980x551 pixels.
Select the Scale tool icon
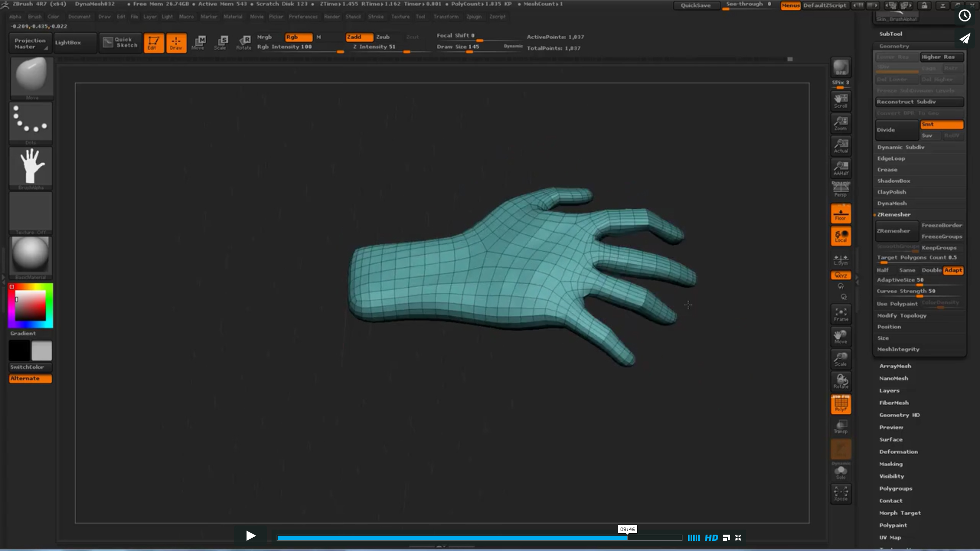(x=222, y=42)
